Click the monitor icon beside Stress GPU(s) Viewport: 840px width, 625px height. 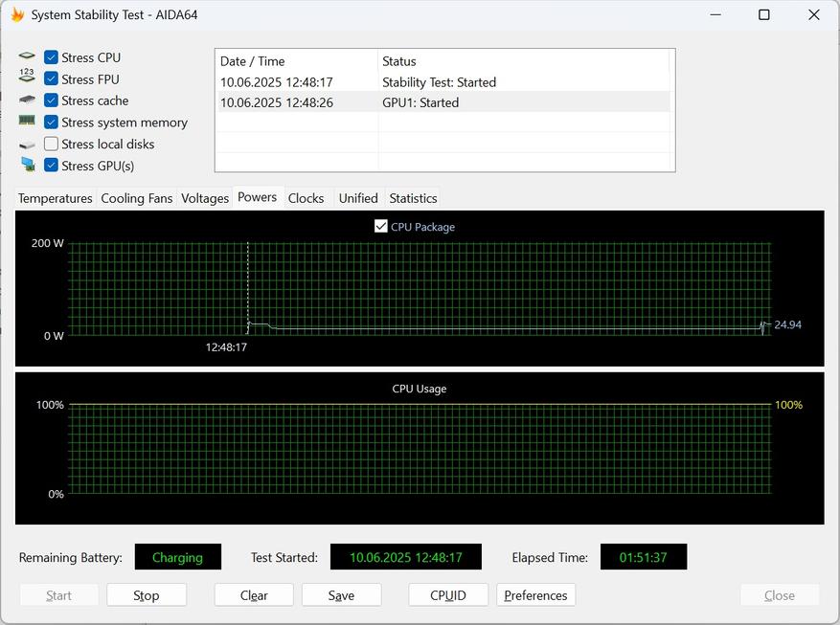pos(28,165)
